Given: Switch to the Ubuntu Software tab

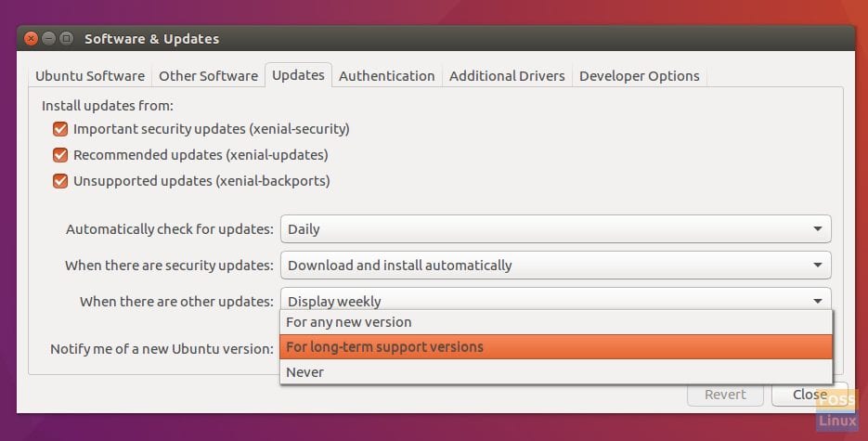Looking at the screenshot, I should pos(90,76).
